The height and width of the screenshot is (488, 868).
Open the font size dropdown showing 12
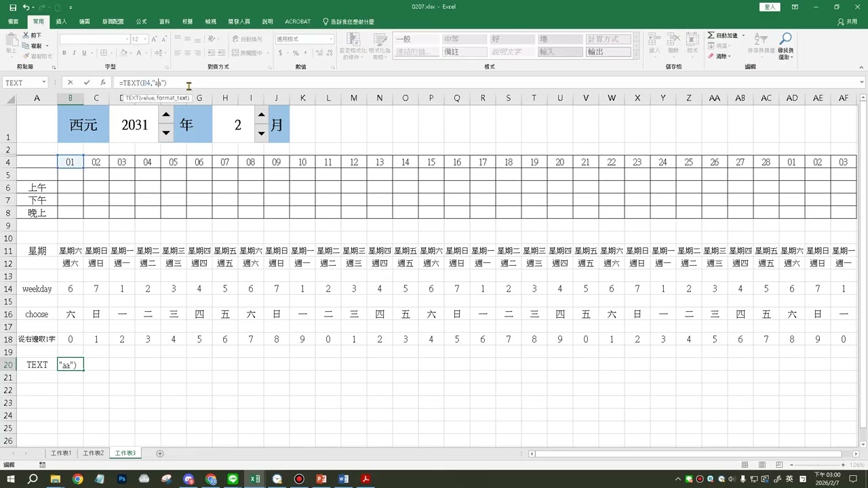pyautogui.click(x=145, y=39)
